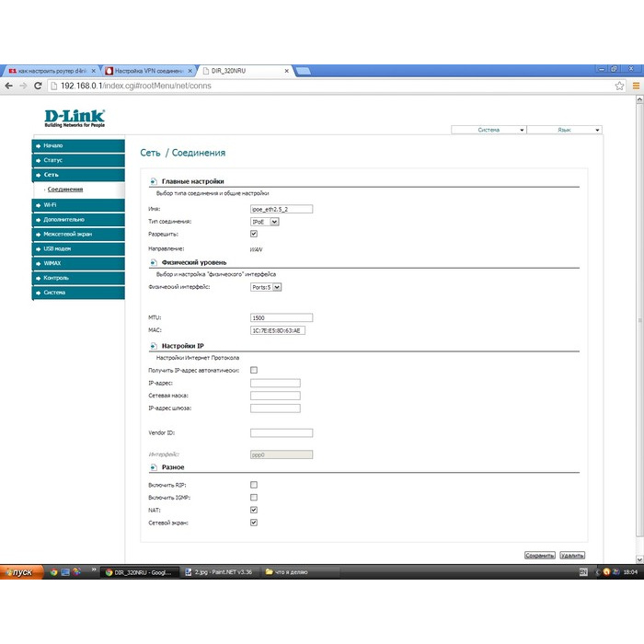Open the Wi-Fi sidebar menu item
The height and width of the screenshot is (644, 644).
point(77,205)
